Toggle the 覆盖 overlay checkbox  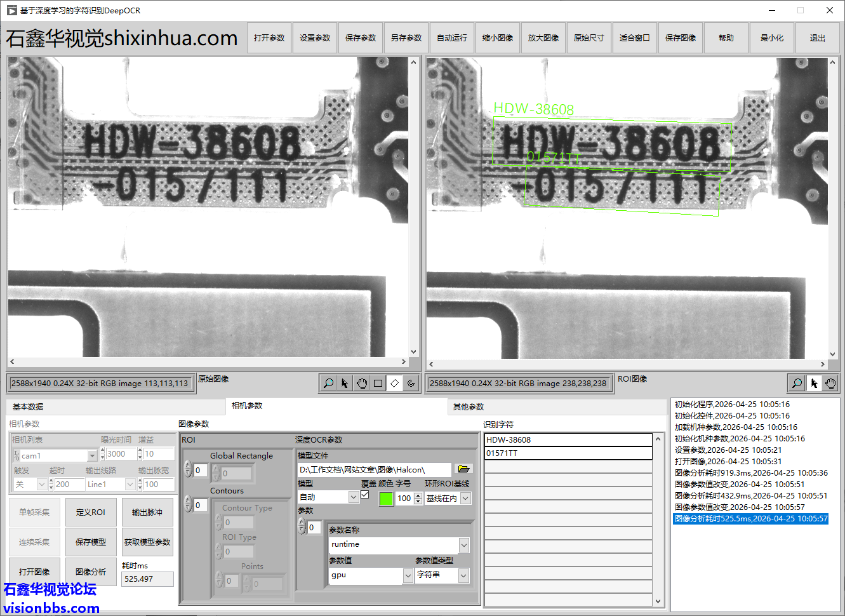point(365,495)
